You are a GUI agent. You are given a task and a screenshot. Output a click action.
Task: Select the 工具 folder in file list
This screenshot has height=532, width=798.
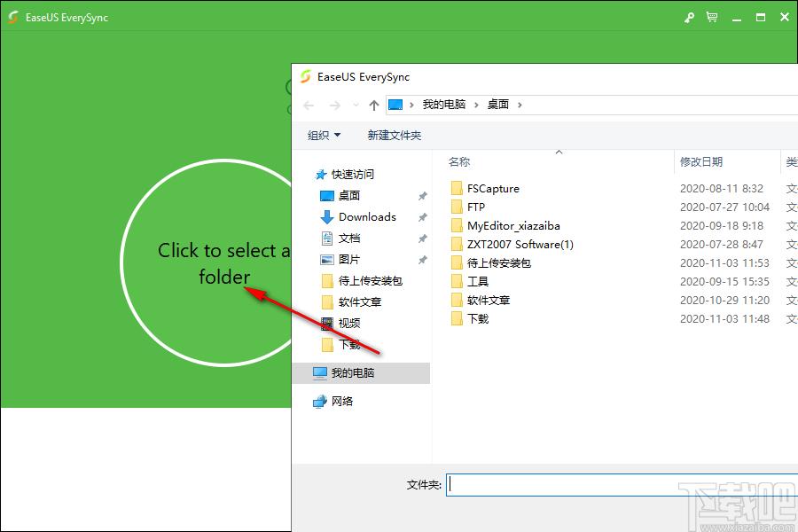click(x=477, y=282)
